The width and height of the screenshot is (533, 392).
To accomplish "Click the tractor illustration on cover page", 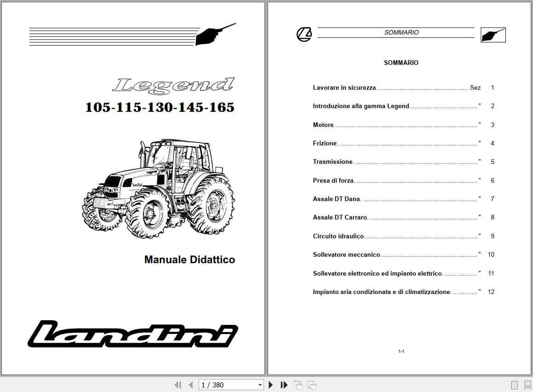I will click(158, 188).
